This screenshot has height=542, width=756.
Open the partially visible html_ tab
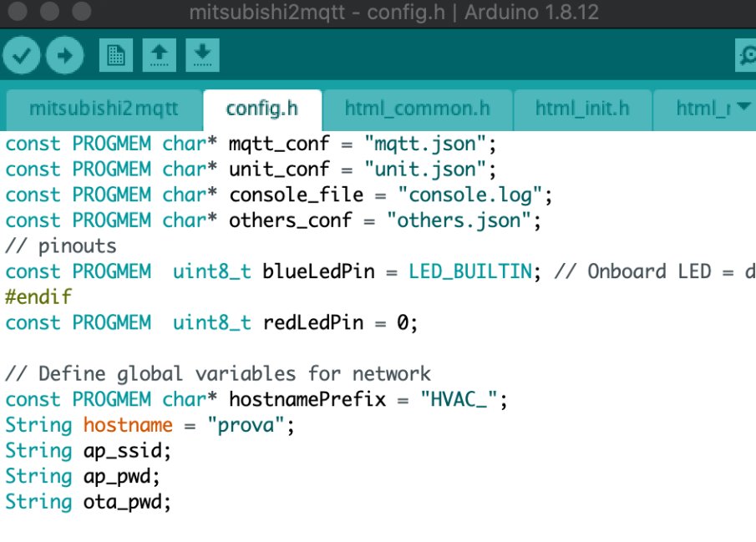coord(703,109)
